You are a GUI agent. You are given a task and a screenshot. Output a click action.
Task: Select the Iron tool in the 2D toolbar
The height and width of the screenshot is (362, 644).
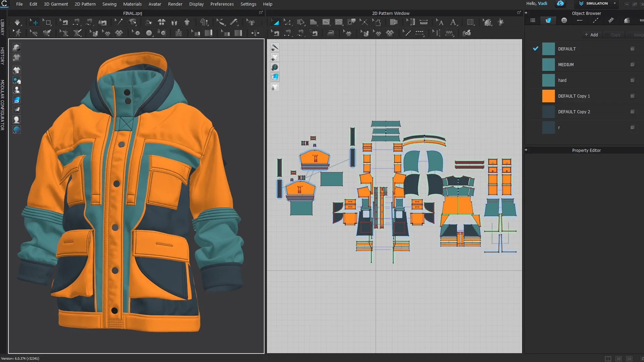coord(331,33)
